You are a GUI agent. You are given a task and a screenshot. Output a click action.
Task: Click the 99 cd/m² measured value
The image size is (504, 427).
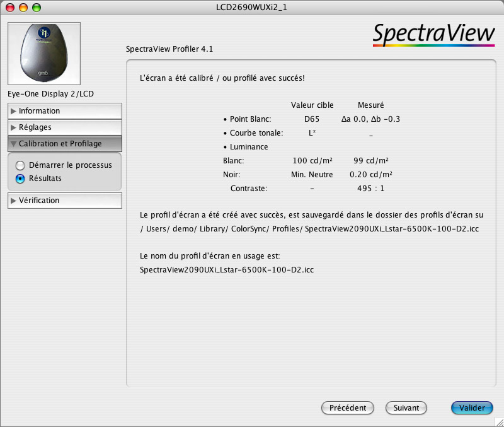coord(371,161)
